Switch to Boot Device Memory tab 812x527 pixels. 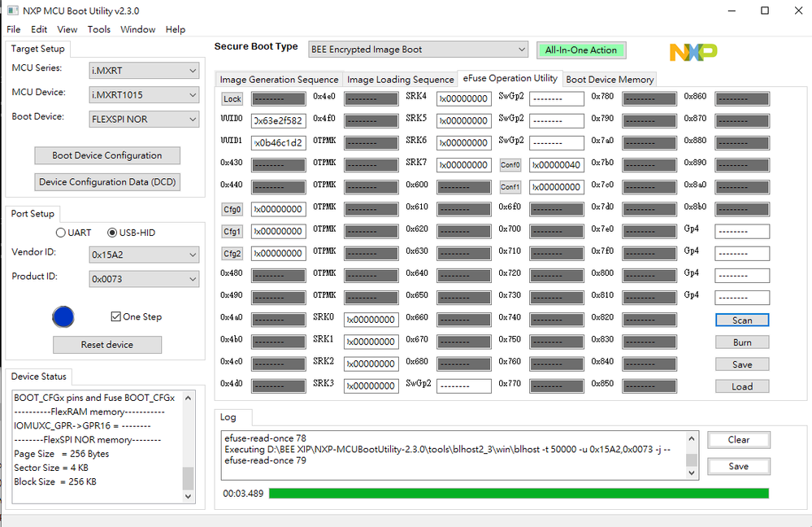610,79
